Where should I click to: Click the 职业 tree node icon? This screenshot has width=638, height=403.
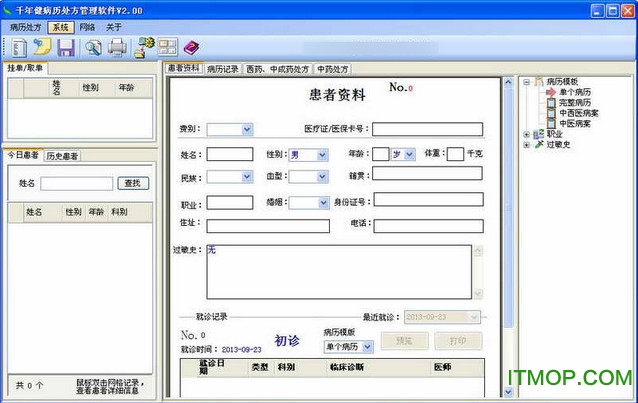(x=539, y=134)
